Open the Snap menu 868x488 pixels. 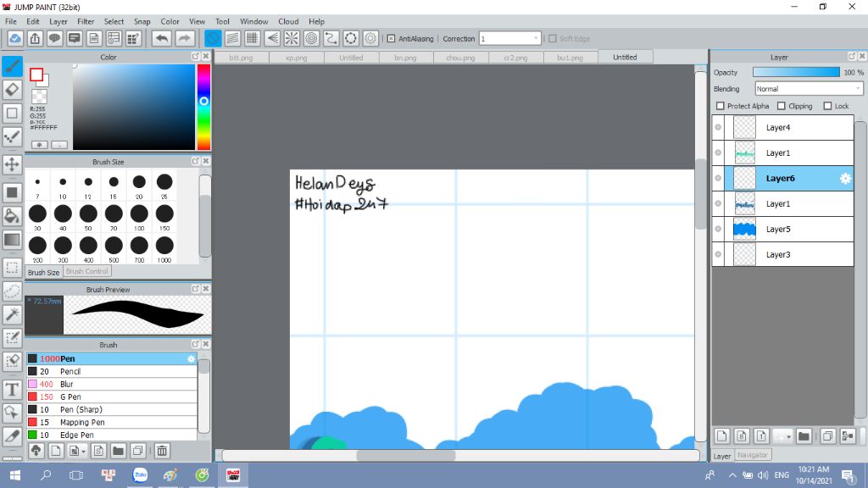click(x=142, y=21)
